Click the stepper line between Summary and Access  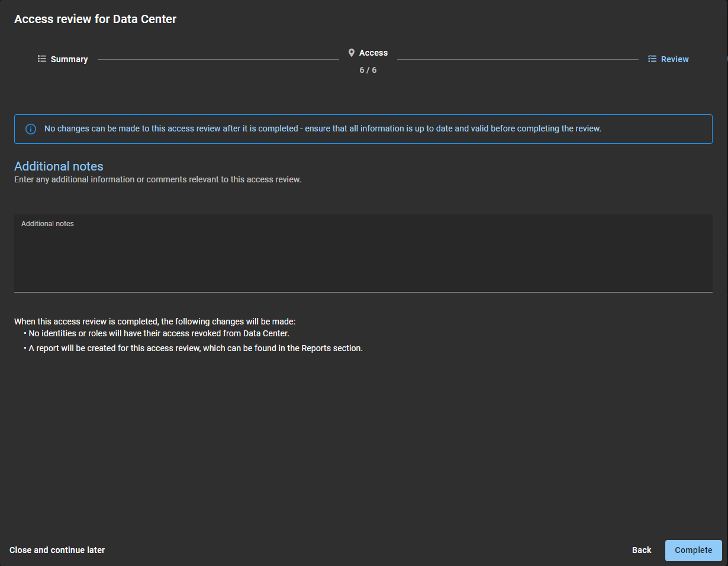point(218,59)
